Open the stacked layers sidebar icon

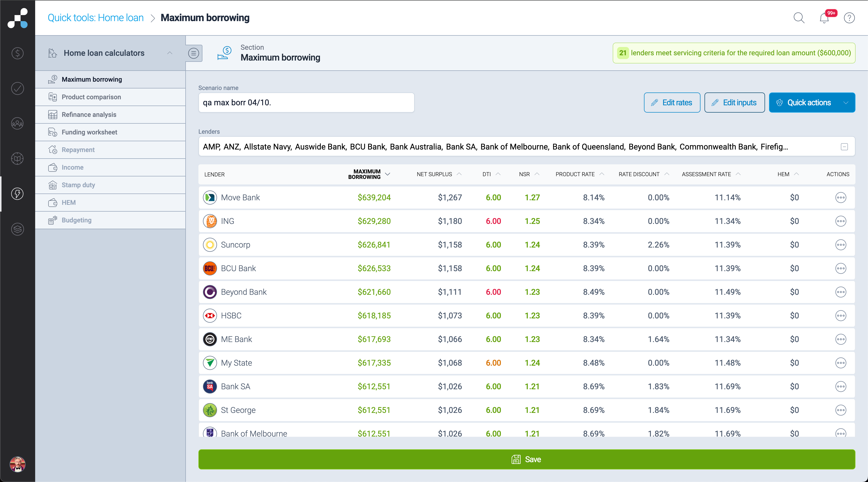(18, 229)
